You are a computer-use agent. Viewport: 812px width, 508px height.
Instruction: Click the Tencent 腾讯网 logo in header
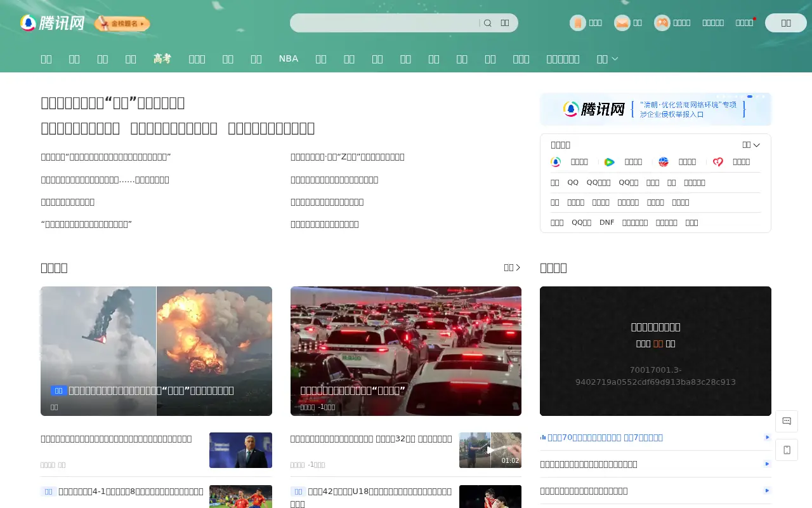[x=52, y=23]
